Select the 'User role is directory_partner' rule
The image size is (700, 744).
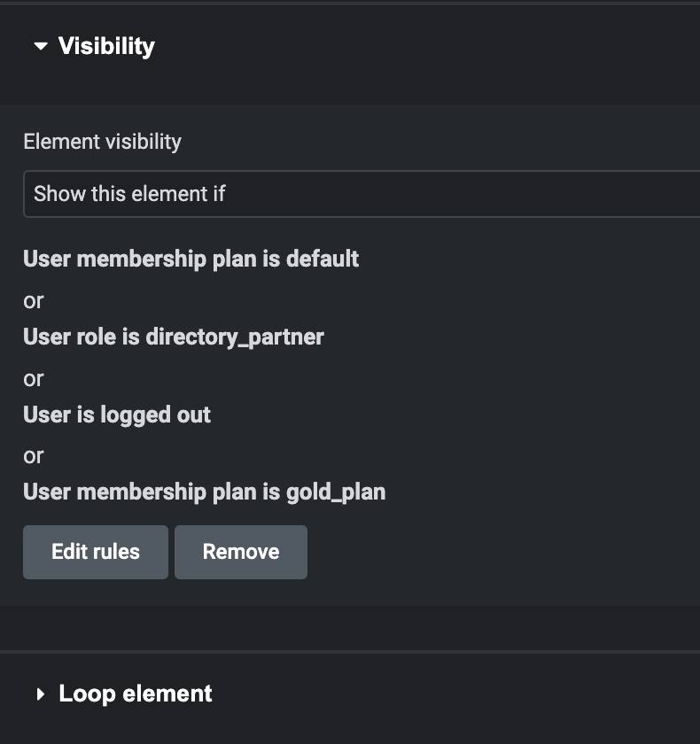coord(174,337)
